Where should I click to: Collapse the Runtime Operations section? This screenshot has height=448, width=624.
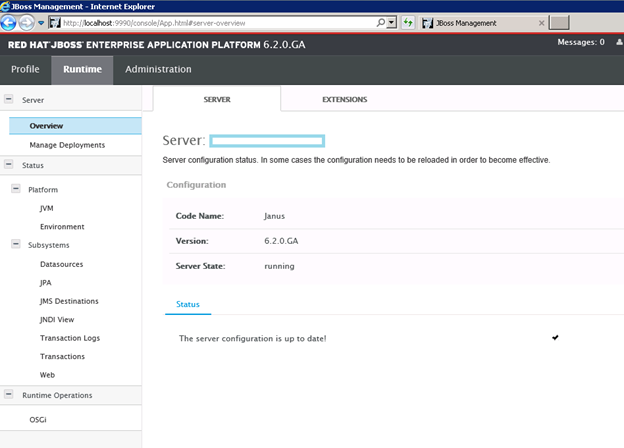(8, 394)
